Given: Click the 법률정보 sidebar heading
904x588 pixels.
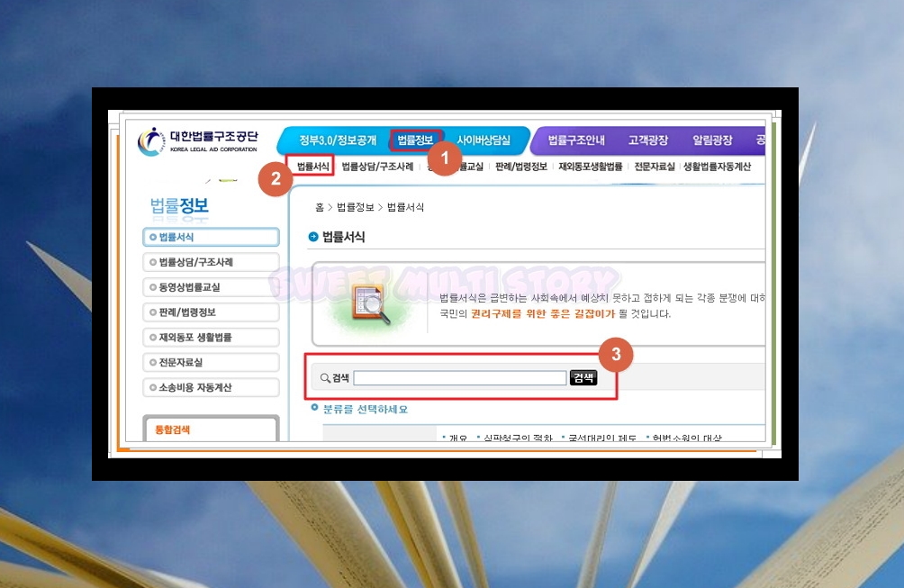Looking at the screenshot, I should tap(179, 206).
